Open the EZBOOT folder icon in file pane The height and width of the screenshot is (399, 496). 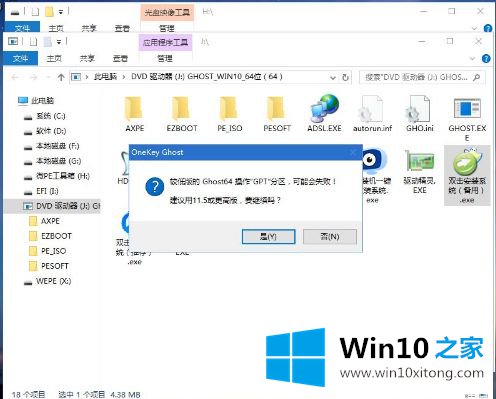[x=182, y=109]
